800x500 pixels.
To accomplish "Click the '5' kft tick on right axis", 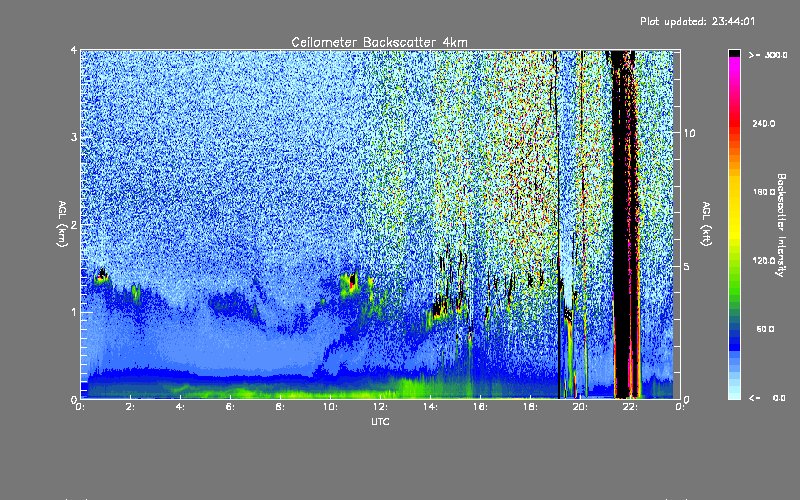I will coord(687,267).
